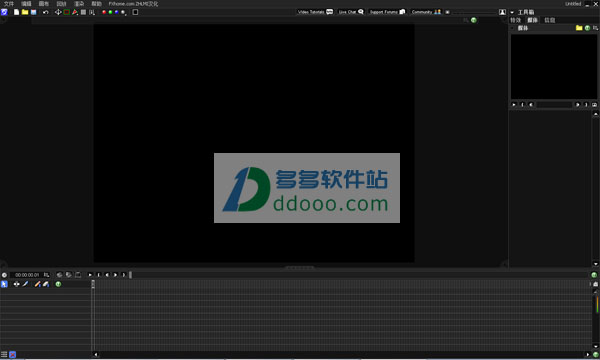Open the fourth menu bar item
This screenshot has width=600, height=360.
point(61,4)
